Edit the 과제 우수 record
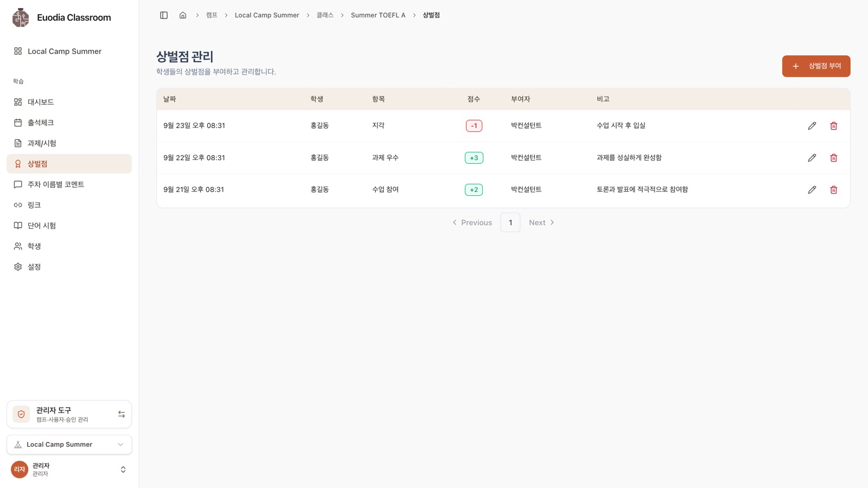The image size is (868, 488). pyautogui.click(x=812, y=158)
